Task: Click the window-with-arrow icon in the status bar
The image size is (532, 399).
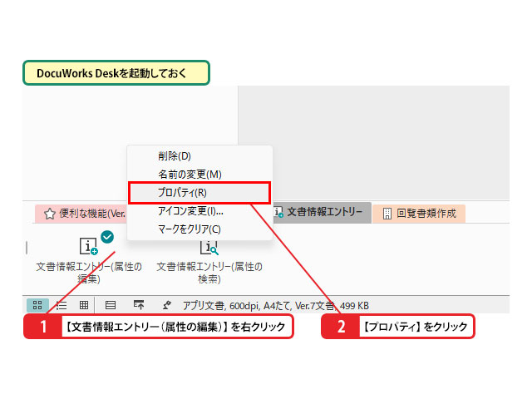Action: pyautogui.click(x=139, y=305)
